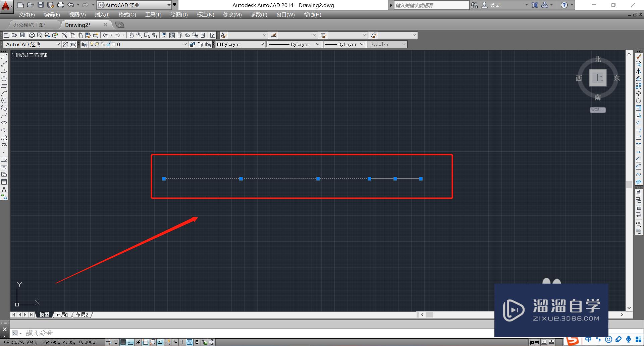Viewport: 644px width, 346px height.
Task: Toggle Grid display in the status bar
Action: 123,342
